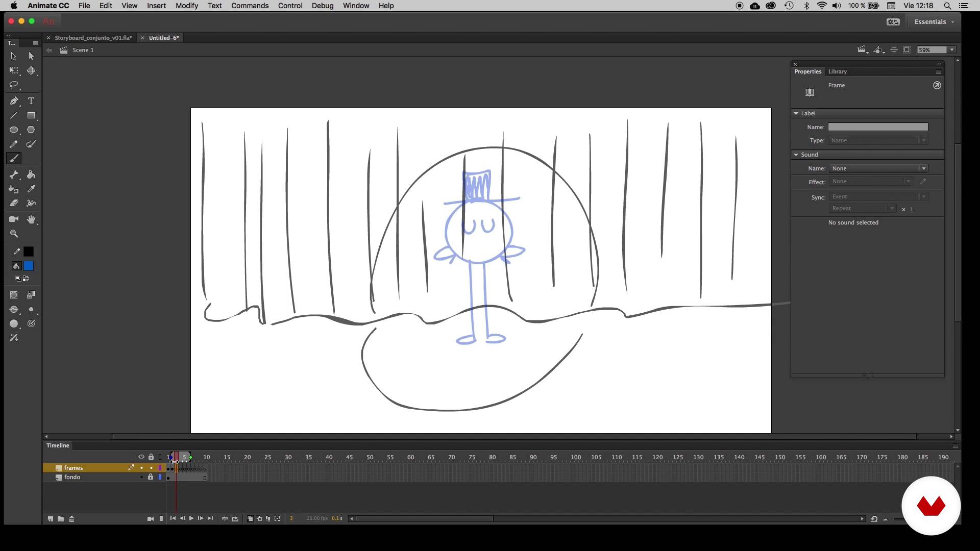Click the Delete layer trash icon
The image size is (980, 551).
coord(72,519)
